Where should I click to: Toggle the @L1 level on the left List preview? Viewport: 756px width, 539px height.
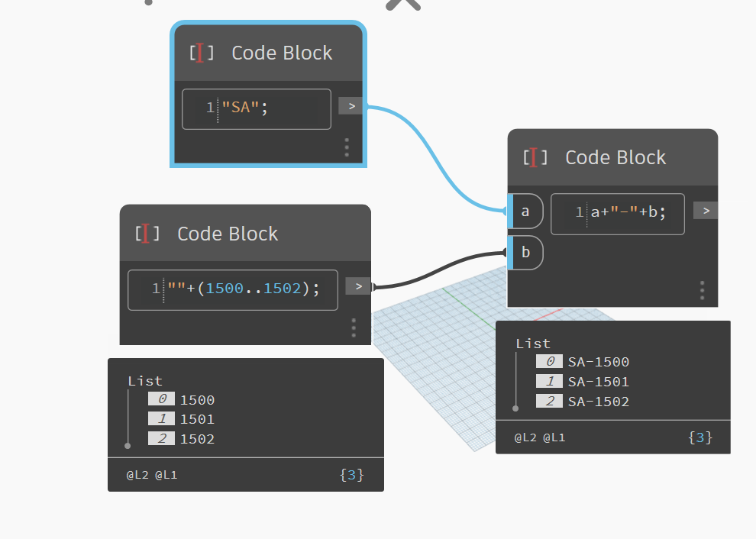pyautogui.click(x=167, y=474)
